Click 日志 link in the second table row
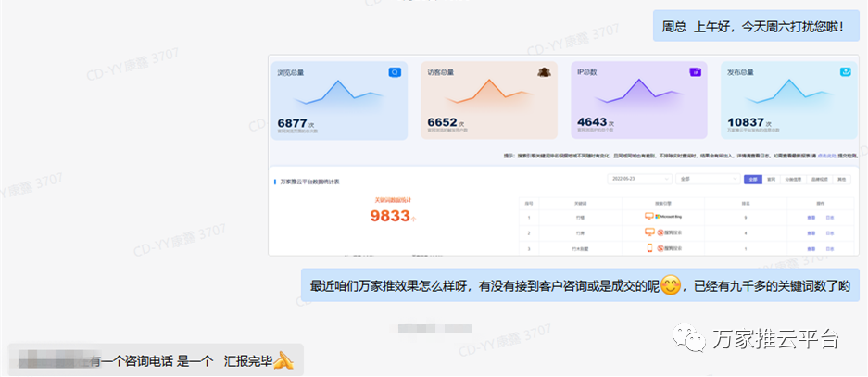This screenshot has width=868, height=377. click(830, 232)
